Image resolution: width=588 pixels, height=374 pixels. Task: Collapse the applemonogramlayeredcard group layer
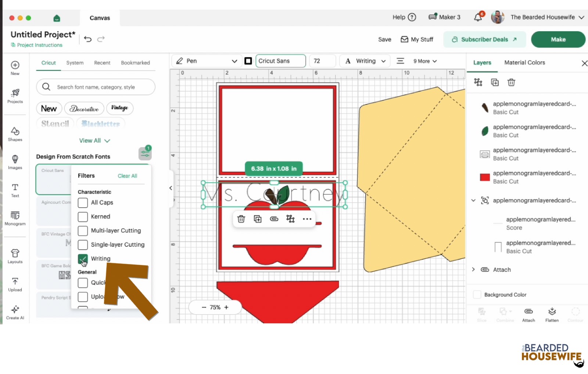pos(473,200)
